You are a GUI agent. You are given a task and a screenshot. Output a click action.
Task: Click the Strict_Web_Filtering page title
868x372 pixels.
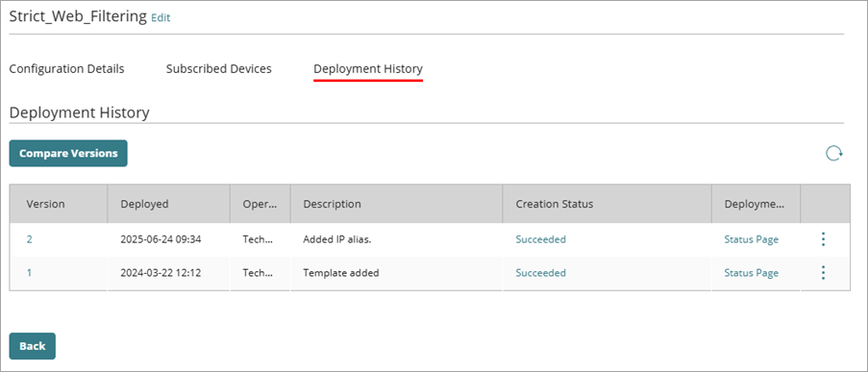click(79, 16)
